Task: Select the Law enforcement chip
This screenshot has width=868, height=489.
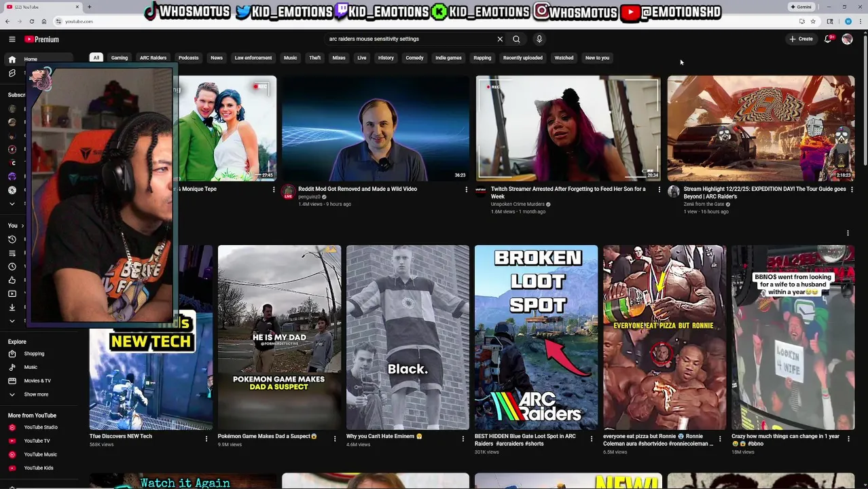Action: [253, 58]
